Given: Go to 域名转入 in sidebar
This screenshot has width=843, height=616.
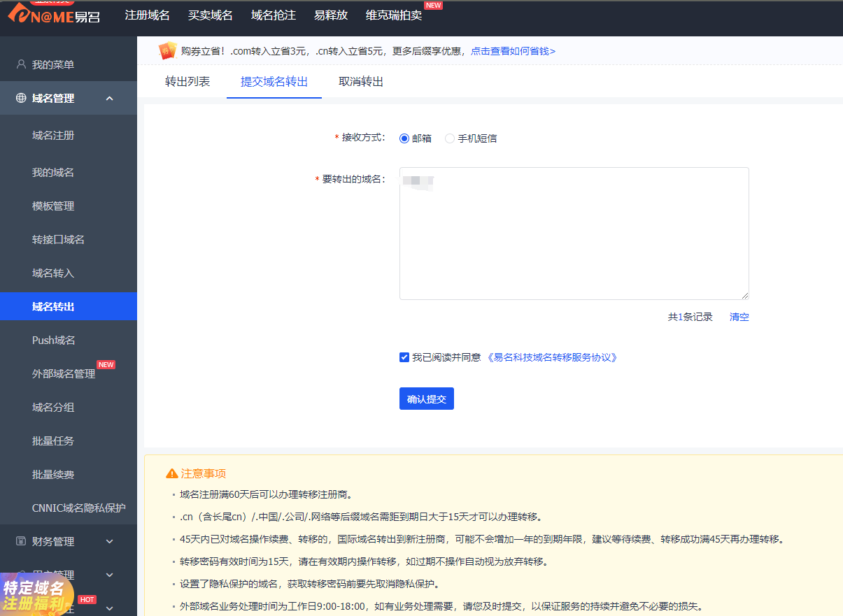Looking at the screenshot, I should click(53, 273).
